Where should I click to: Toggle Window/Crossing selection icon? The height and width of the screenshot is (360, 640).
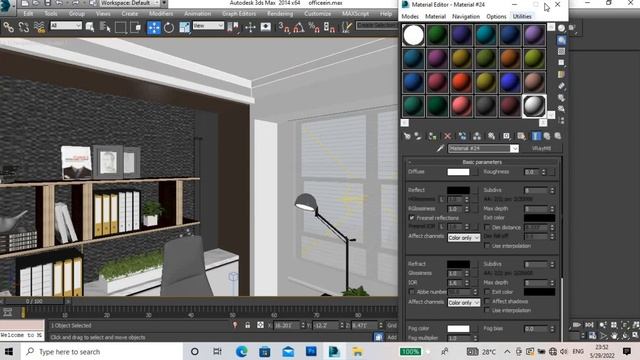pos(136,27)
